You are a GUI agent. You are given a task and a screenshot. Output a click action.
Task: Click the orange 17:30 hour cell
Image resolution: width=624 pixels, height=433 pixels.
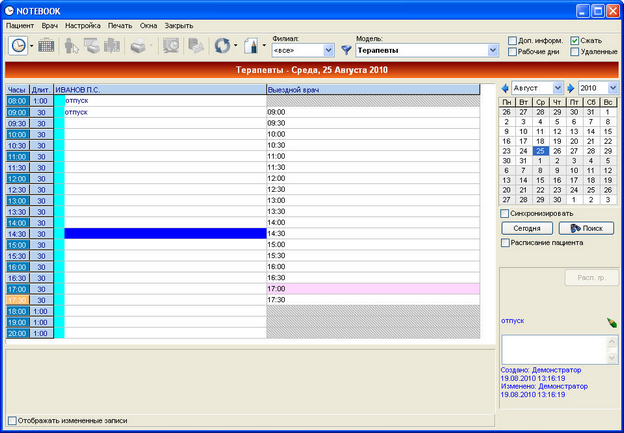18,300
